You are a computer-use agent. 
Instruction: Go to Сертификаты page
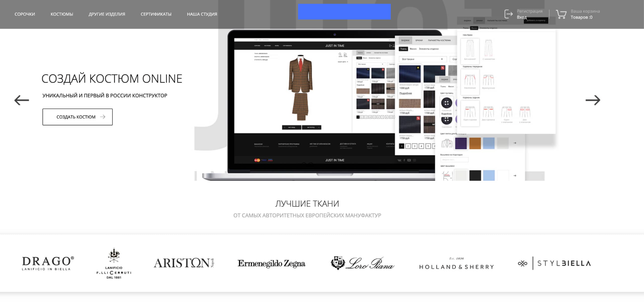156,14
